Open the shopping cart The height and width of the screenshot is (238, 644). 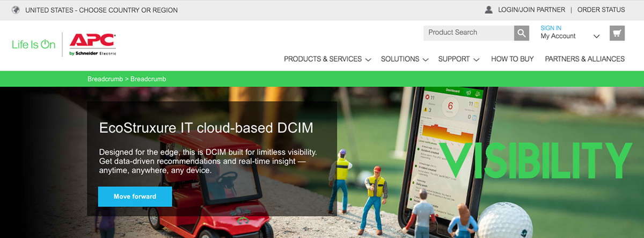tap(617, 33)
